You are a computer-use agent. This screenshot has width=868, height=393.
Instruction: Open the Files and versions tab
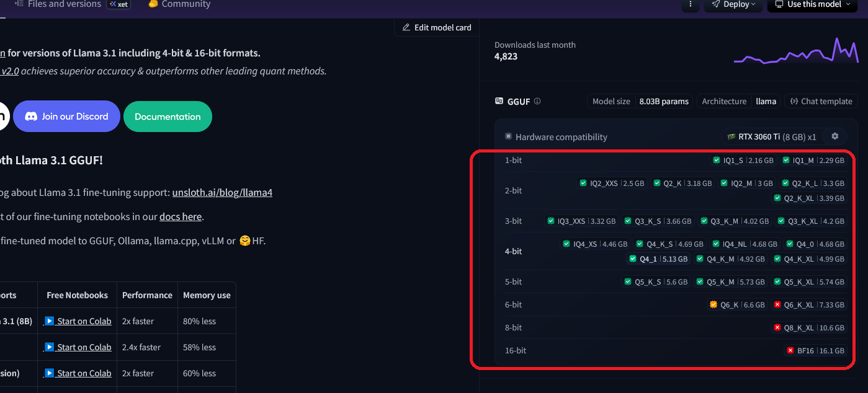click(x=58, y=4)
